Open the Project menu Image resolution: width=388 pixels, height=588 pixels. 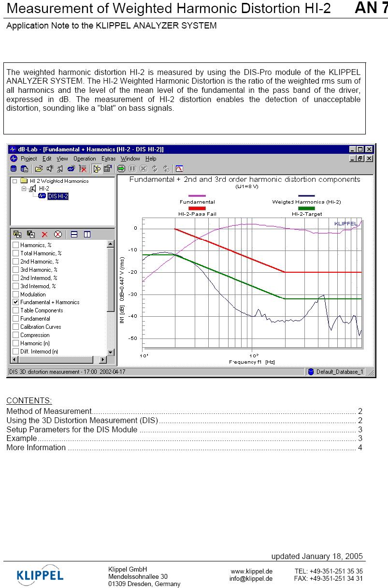pos(29,159)
